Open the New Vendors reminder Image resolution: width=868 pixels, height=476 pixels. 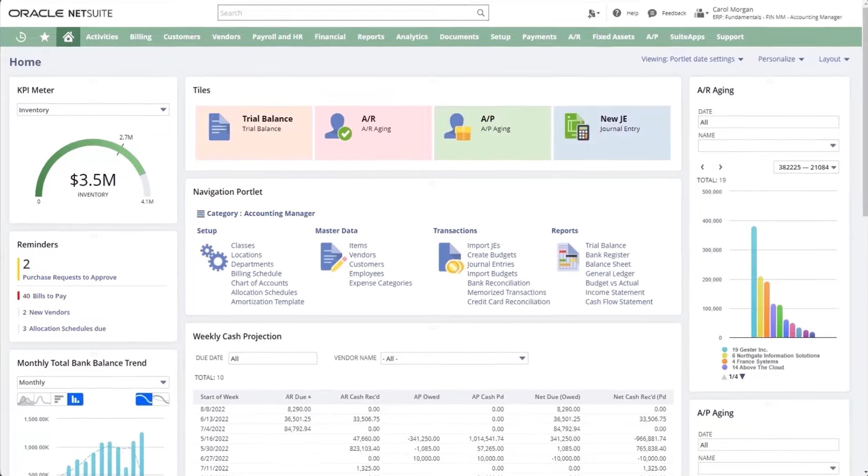pyautogui.click(x=46, y=312)
